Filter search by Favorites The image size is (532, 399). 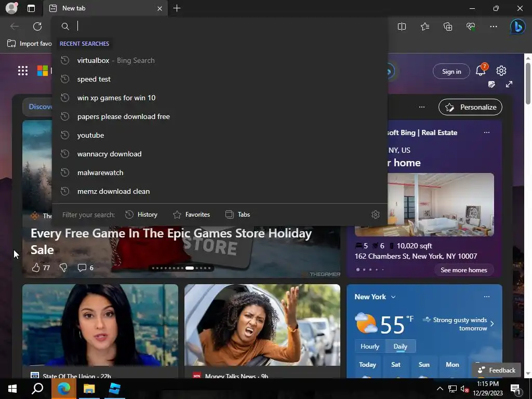tap(191, 215)
